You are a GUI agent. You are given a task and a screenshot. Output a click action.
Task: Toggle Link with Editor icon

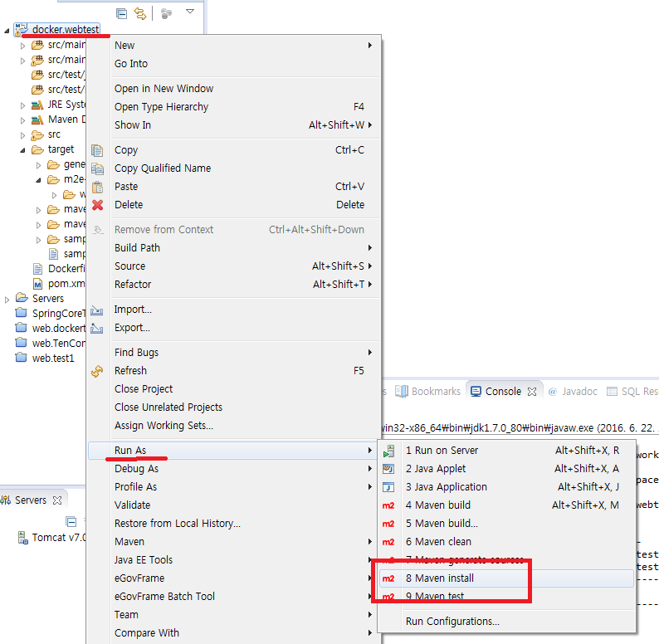(x=140, y=13)
